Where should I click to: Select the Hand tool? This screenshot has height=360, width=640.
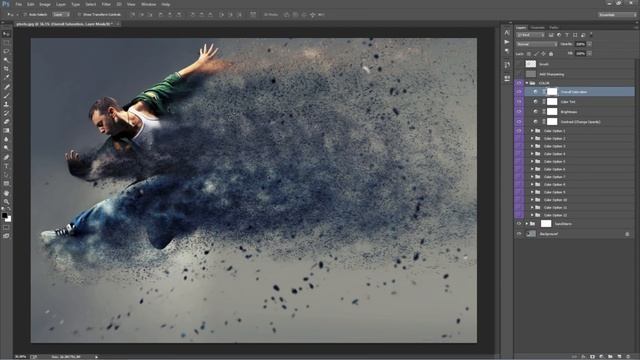coord(6,193)
